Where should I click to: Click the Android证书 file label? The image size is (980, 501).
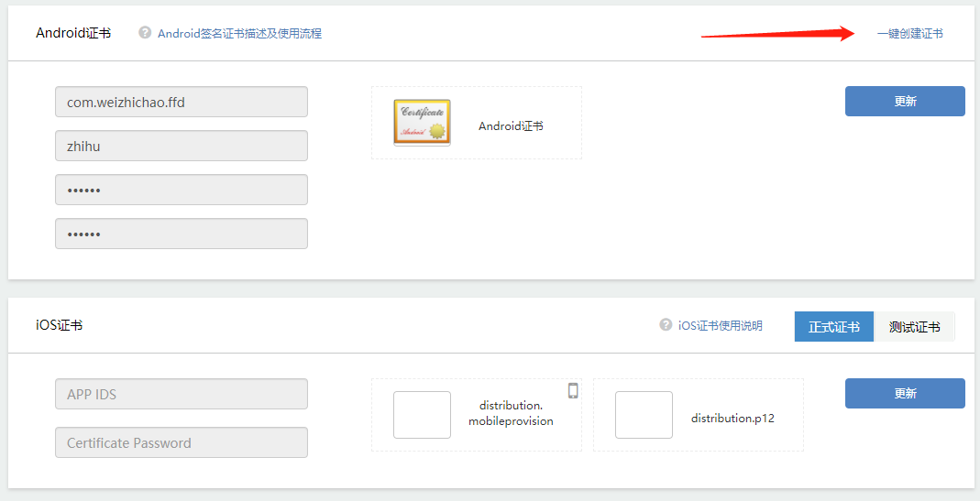(x=511, y=125)
